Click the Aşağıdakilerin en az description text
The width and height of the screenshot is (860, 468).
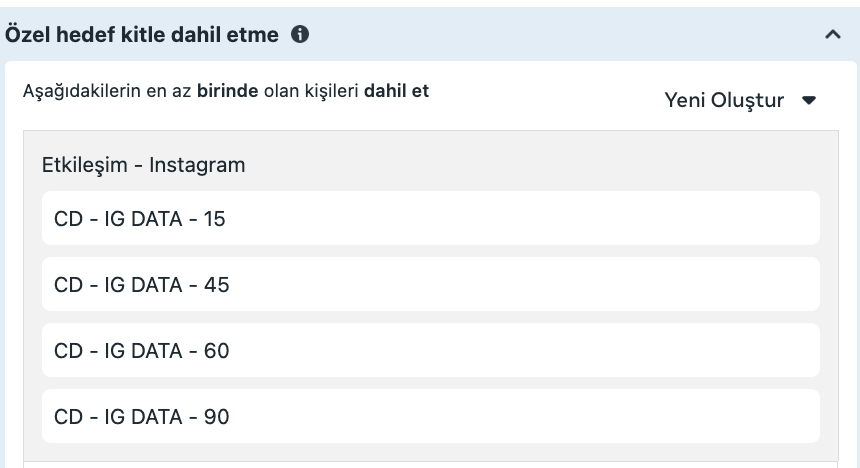coord(107,91)
